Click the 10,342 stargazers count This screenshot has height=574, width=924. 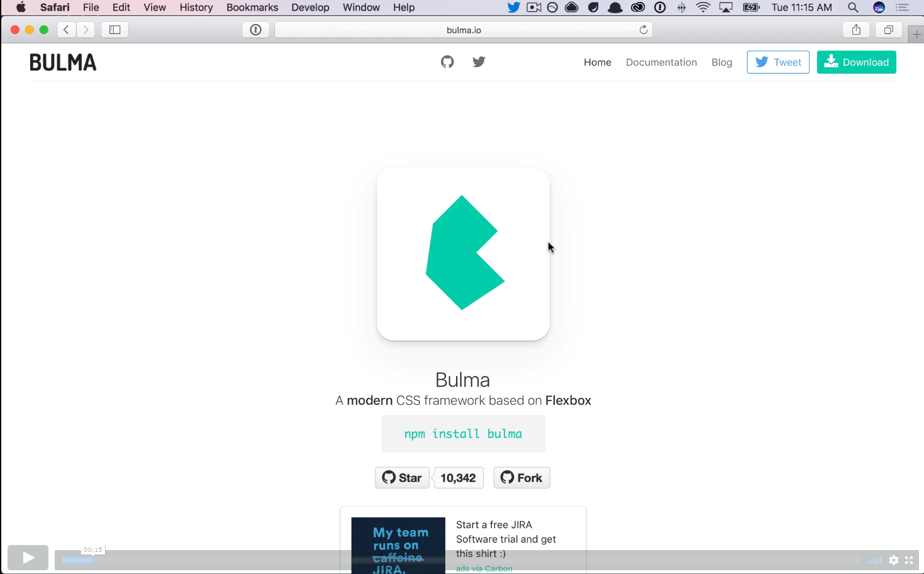point(459,478)
